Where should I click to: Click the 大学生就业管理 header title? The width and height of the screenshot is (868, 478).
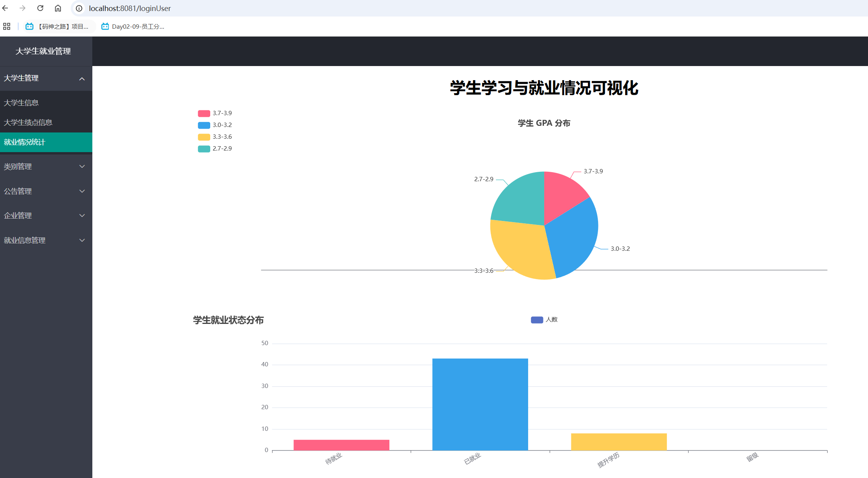point(43,51)
